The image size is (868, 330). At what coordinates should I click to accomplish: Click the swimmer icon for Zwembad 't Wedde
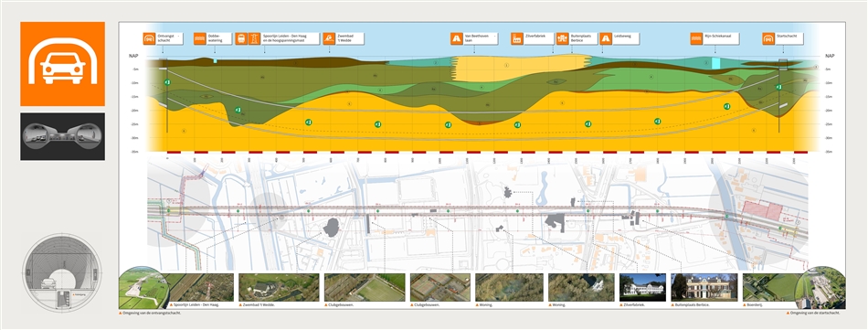(x=329, y=38)
